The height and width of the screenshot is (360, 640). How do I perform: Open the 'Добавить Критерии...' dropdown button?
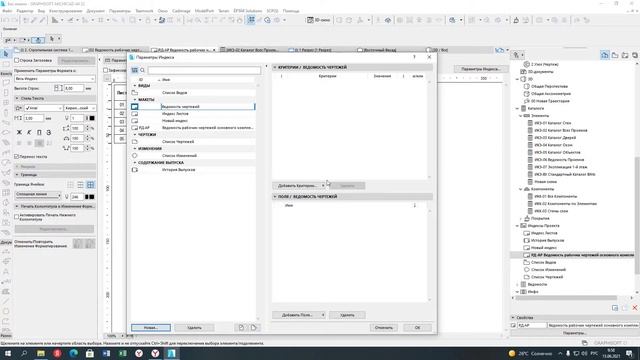tap(299, 186)
